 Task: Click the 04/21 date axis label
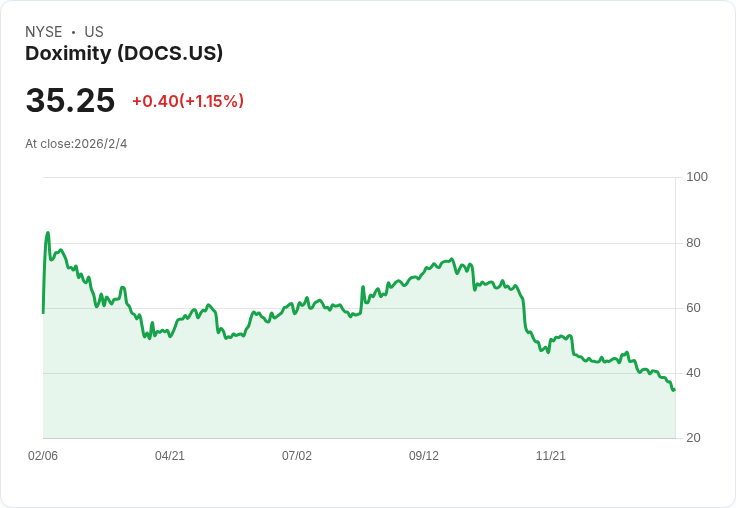click(x=170, y=456)
